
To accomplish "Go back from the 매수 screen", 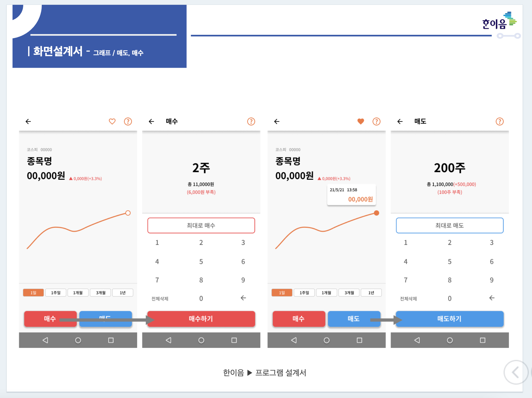I will [x=151, y=122].
